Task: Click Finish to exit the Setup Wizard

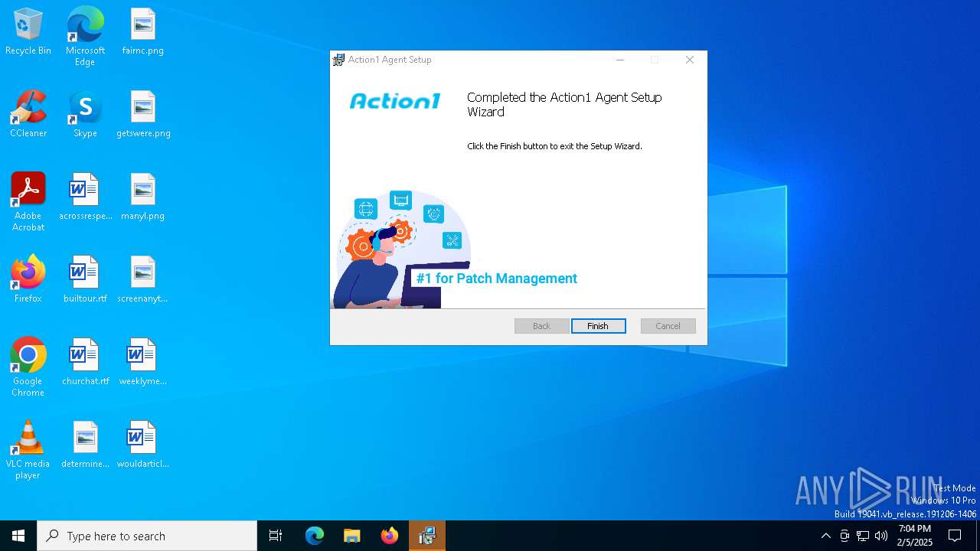Action: point(598,326)
